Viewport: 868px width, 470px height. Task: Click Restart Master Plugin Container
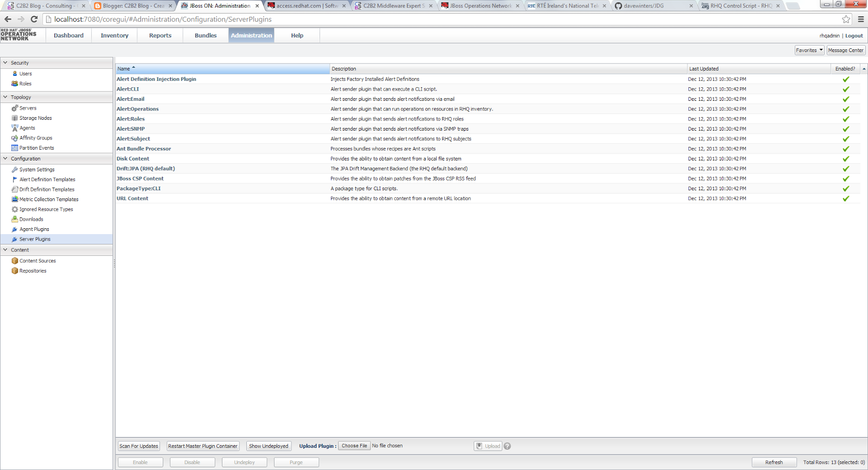[203, 446]
